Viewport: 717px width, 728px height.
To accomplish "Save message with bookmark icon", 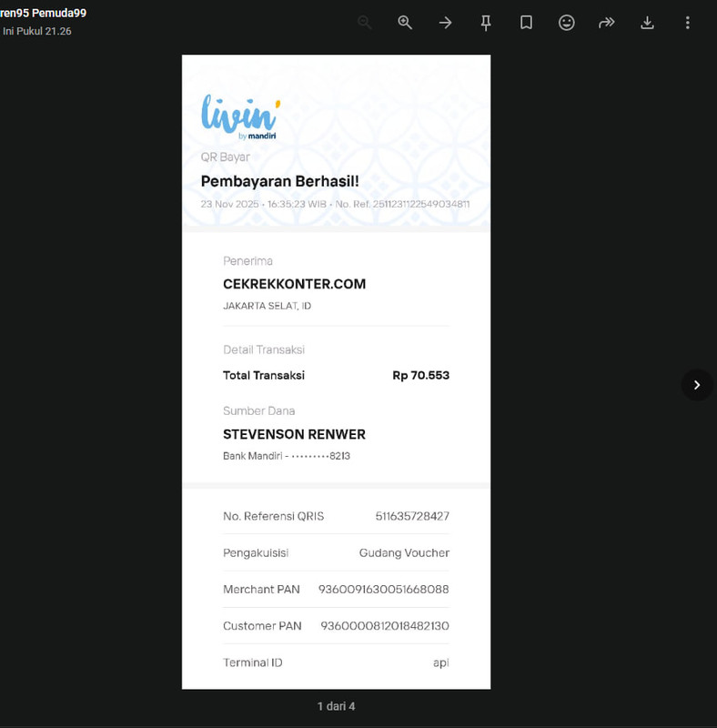I will (526, 22).
